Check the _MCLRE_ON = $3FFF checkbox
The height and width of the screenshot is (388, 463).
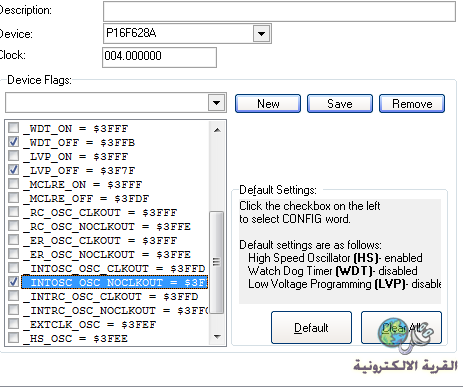pos(13,184)
